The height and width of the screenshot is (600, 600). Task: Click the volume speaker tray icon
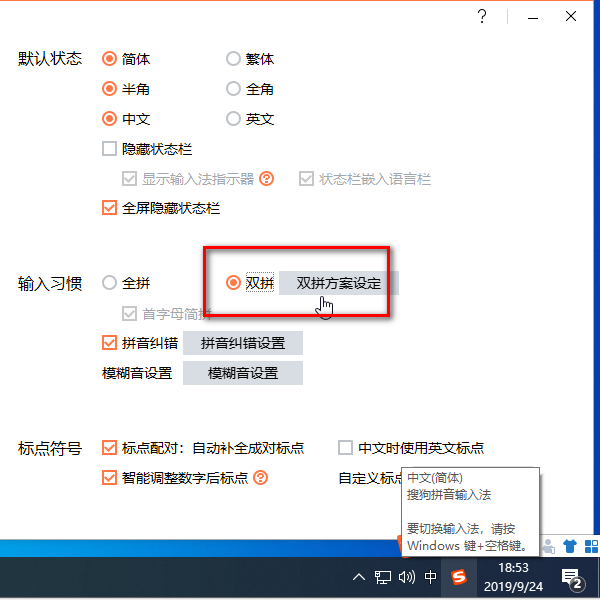tap(406, 577)
